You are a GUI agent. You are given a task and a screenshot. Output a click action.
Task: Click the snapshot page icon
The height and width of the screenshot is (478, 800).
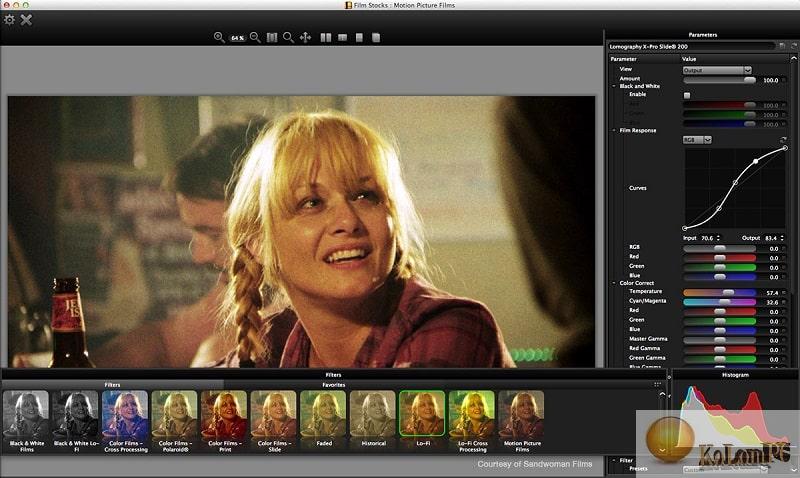pyautogui.click(x=376, y=37)
